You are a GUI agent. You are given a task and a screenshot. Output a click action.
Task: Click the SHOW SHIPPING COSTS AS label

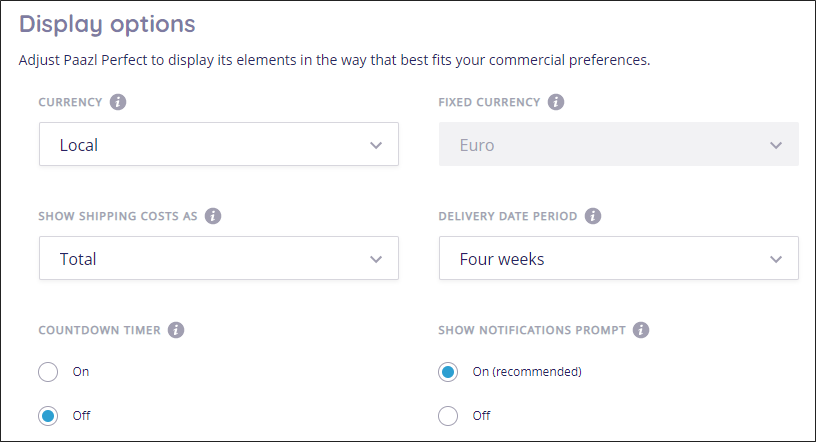pos(118,216)
